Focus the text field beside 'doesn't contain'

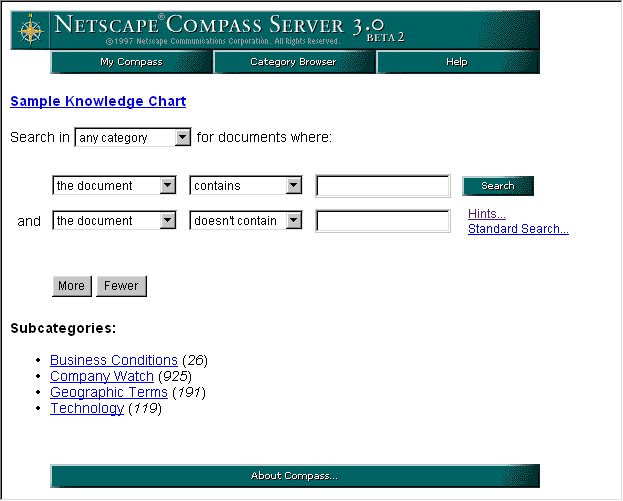[383, 221]
